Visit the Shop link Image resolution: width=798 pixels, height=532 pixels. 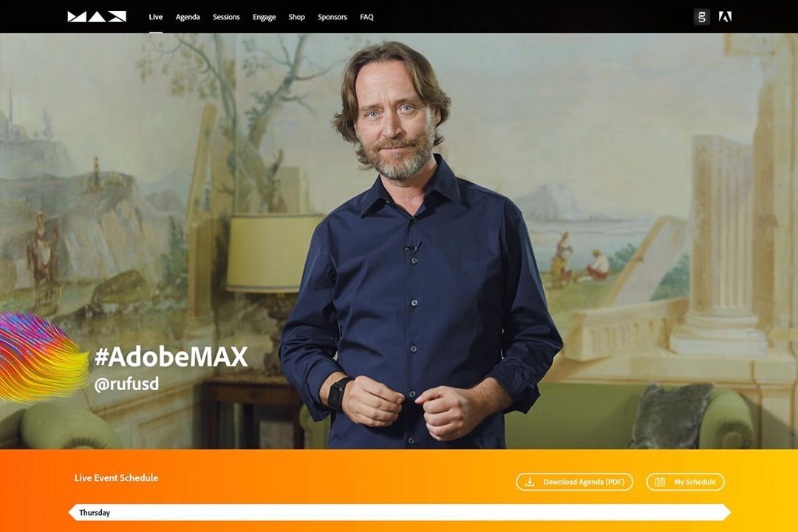[297, 17]
